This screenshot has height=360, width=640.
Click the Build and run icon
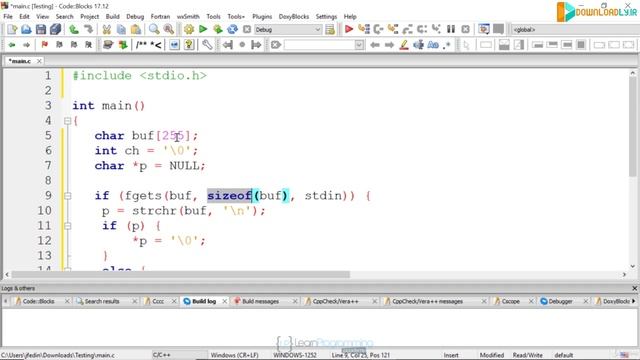(x=218, y=29)
